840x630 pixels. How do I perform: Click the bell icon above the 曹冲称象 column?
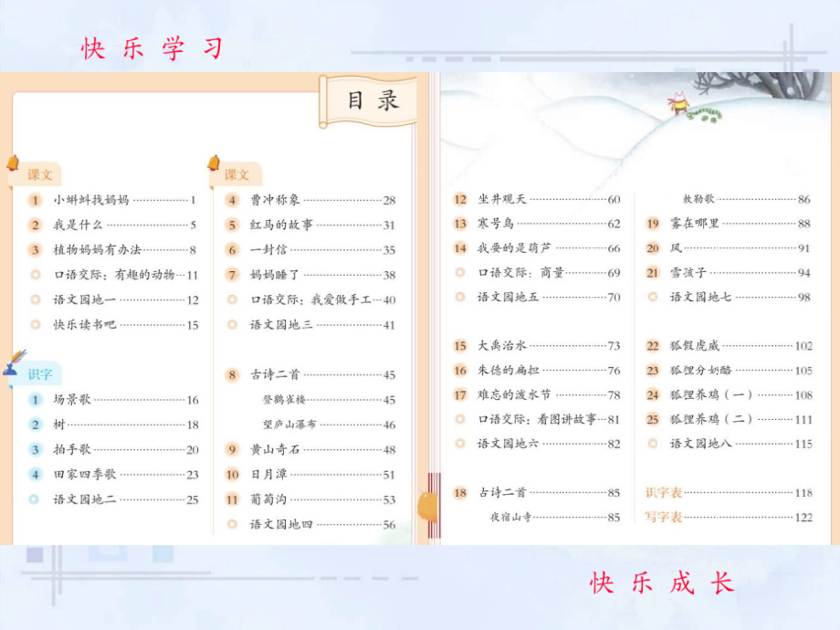214,164
